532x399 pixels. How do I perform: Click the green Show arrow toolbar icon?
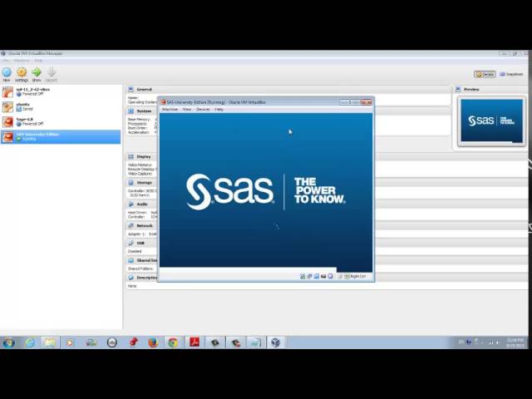pos(37,74)
